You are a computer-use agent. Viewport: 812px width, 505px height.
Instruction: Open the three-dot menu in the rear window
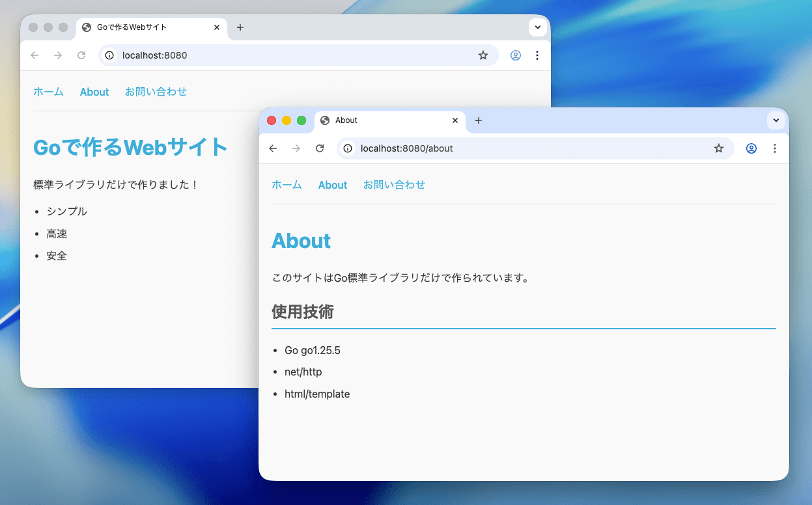point(537,55)
